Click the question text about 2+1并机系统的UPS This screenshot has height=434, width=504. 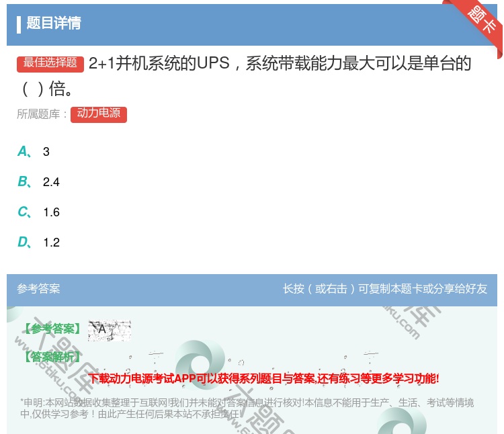point(245,76)
